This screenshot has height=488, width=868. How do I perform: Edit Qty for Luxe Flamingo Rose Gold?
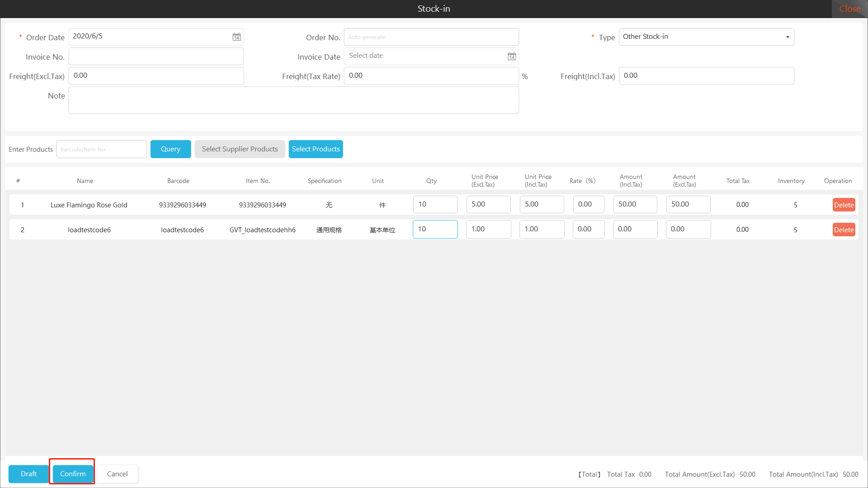(435, 204)
